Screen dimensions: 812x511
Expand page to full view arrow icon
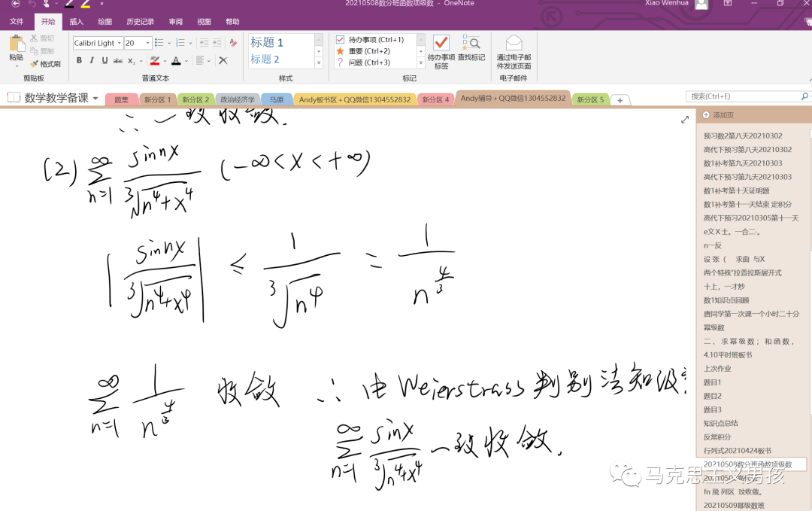685,120
